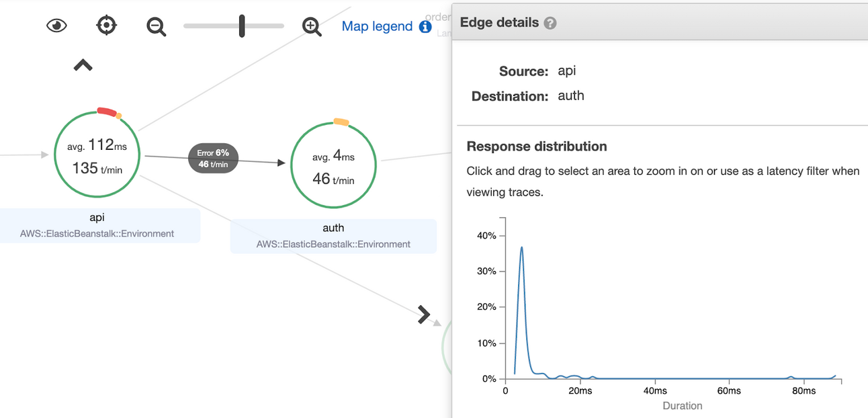Toggle the api service node selection

click(x=97, y=155)
